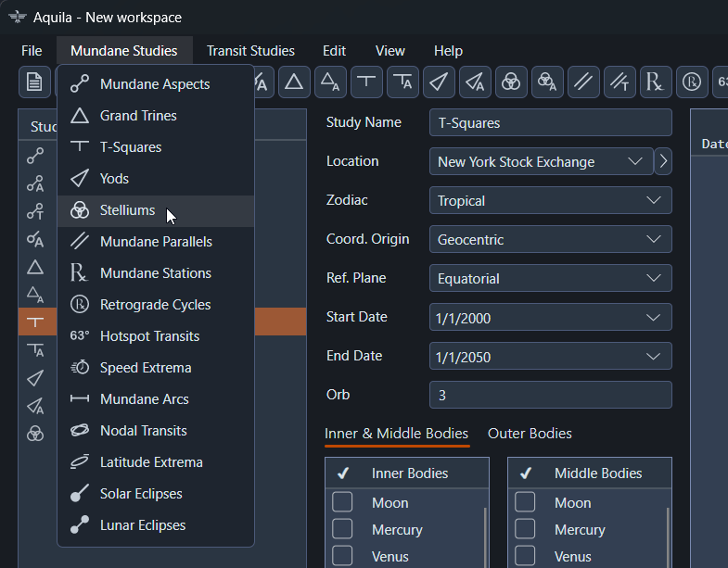Open the View menu
The width and height of the screenshot is (728, 568).
(x=390, y=51)
